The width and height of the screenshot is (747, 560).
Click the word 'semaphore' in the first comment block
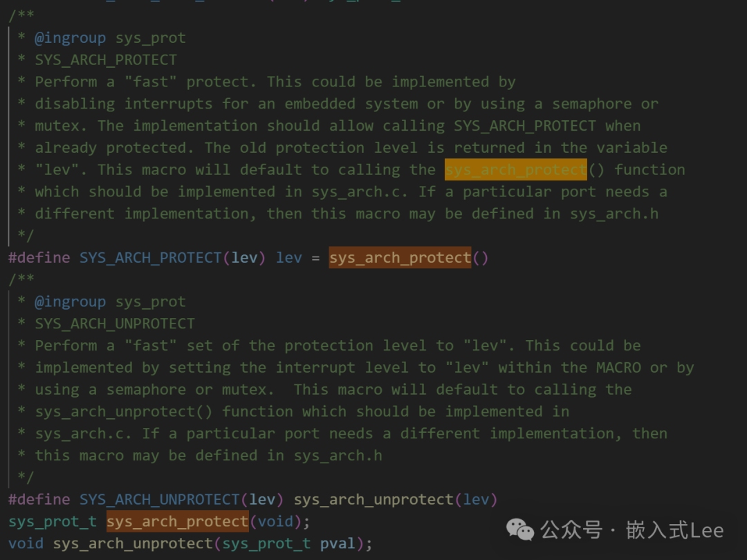point(591,104)
